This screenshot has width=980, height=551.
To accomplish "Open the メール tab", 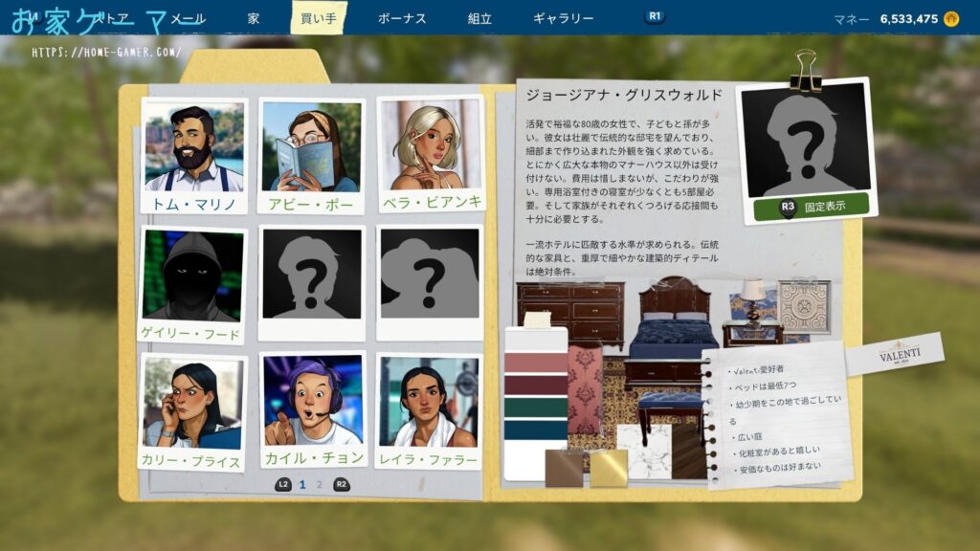I will coord(189,19).
